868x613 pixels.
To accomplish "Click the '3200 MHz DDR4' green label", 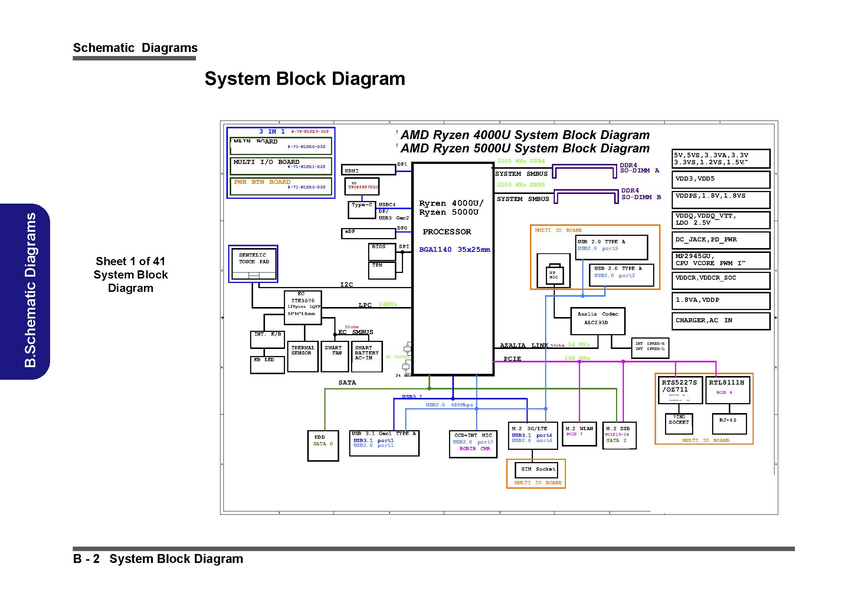I will click(x=521, y=161).
